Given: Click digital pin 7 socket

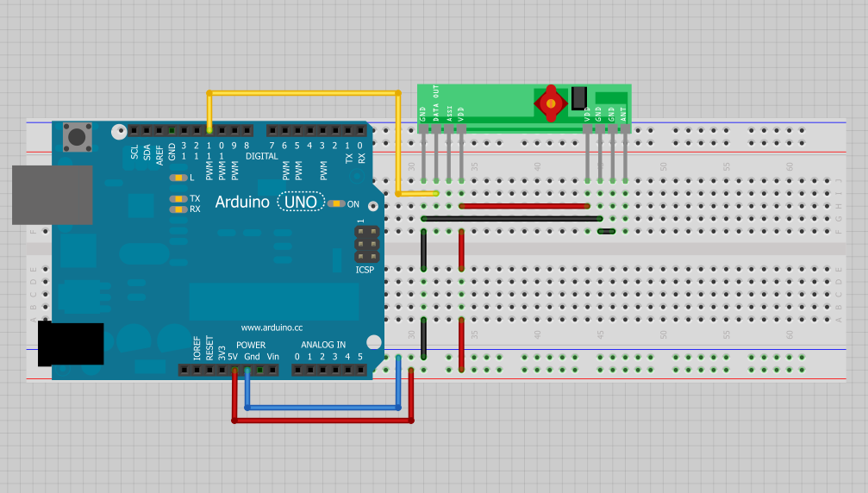Looking at the screenshot, I should pos(272,131).
